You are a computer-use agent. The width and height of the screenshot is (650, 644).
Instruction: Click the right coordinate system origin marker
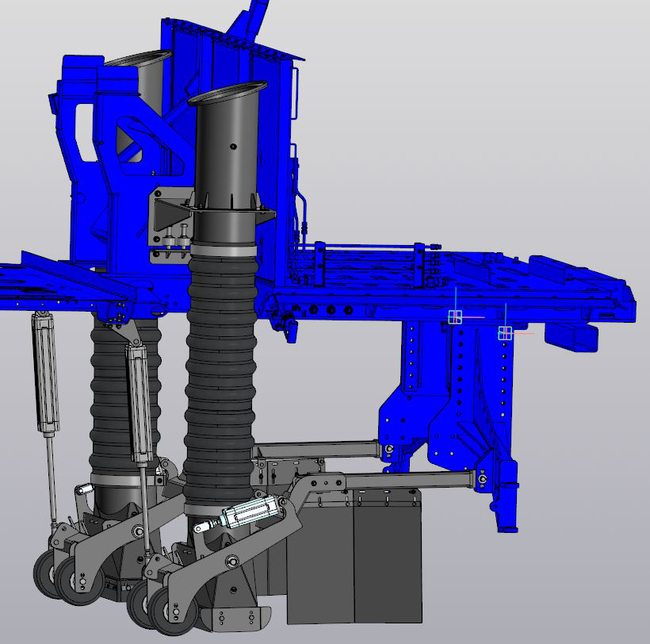[505, 334]
